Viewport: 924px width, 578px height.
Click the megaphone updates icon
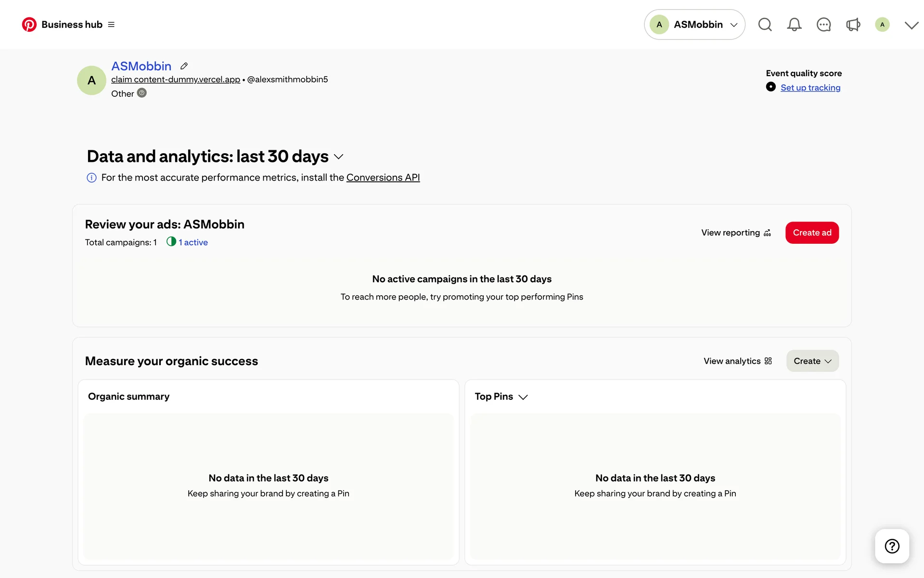[853, 25]
